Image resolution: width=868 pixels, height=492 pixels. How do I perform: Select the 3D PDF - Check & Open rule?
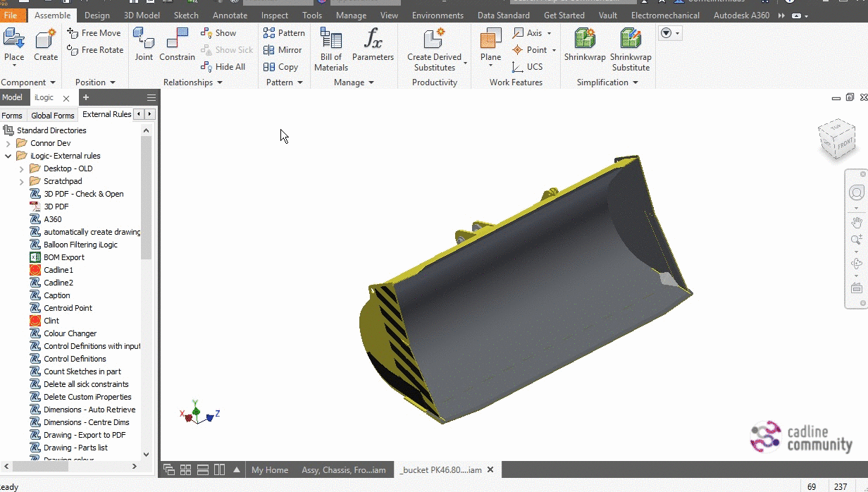coord(84,194)
